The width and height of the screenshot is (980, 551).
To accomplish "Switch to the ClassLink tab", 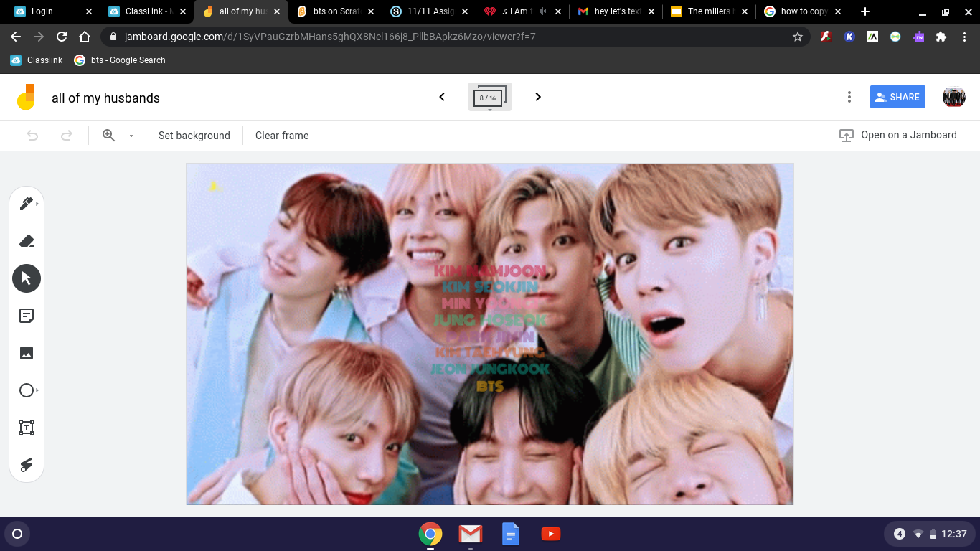I will tap(146, 11).
